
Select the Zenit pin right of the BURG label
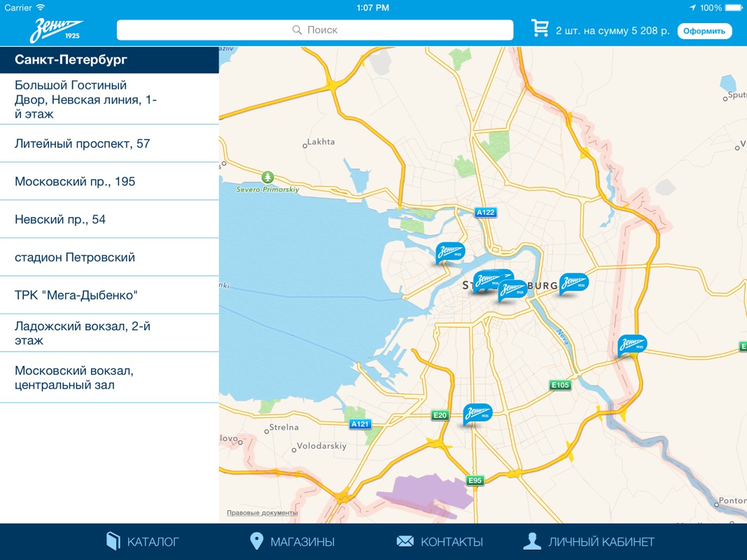573,283
